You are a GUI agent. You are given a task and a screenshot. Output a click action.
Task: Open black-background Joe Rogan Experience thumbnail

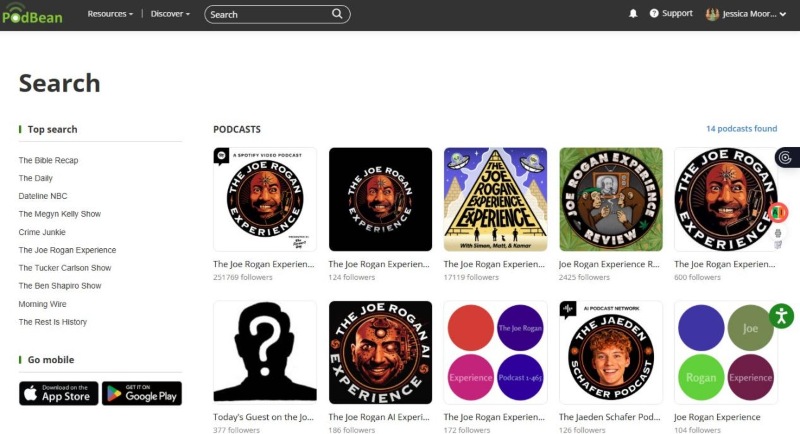[380, 199]
